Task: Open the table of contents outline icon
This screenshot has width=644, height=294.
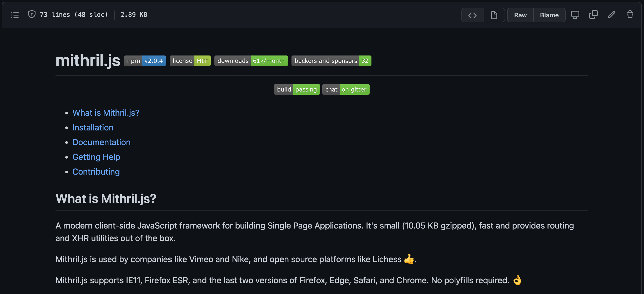Action: [x=15, y=15]
